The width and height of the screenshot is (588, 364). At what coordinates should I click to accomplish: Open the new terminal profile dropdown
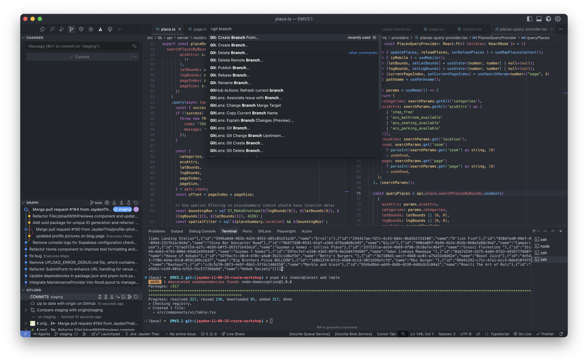[x=539, y=231]
